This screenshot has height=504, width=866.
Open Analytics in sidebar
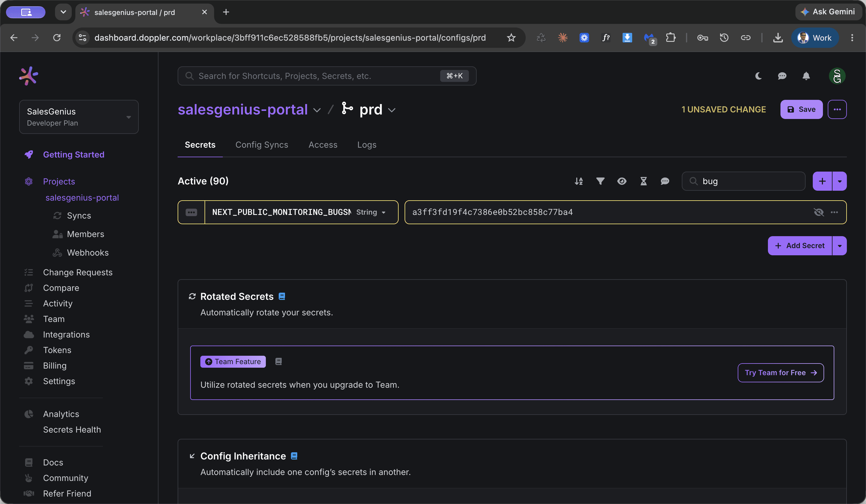pos(61,414)
